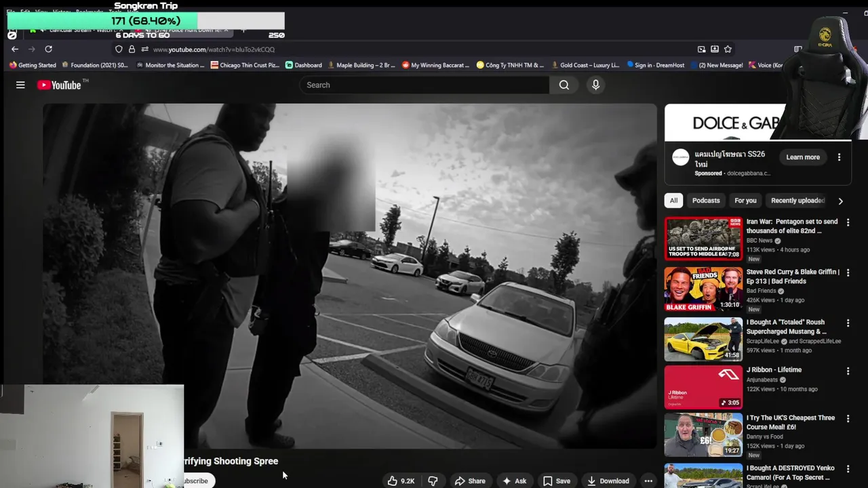Open yellow Roush Mustang video thumbnail

click(x=703, y=339)
